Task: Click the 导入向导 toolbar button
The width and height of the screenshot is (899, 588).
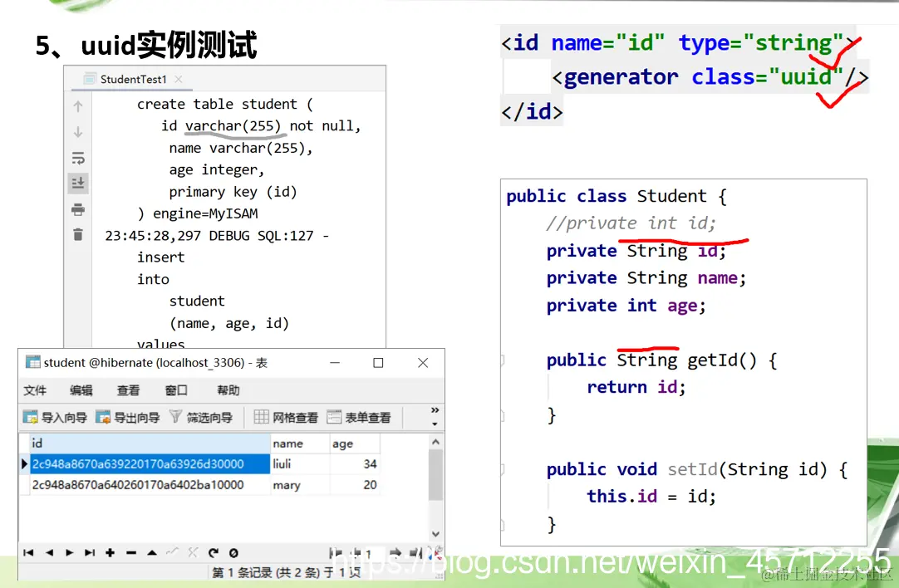Action: 55,417
